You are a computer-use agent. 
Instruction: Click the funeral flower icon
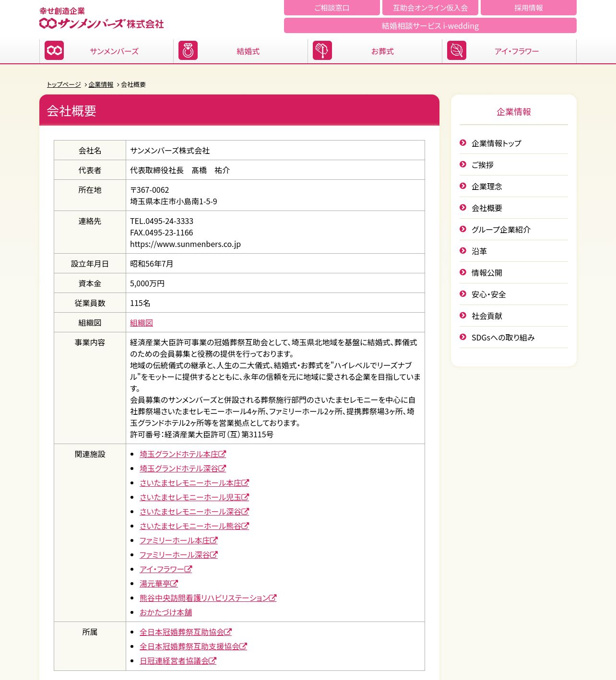[x=322, y=50]
